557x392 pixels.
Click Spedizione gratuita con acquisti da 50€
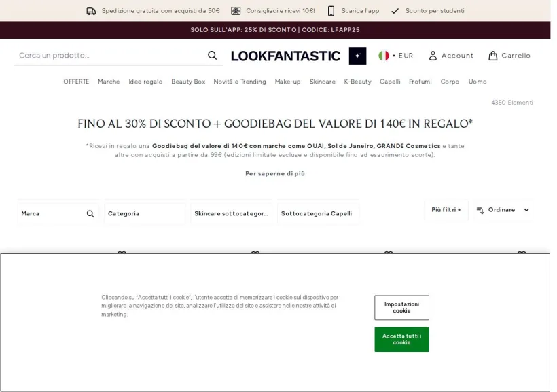(x=160, y=11)
